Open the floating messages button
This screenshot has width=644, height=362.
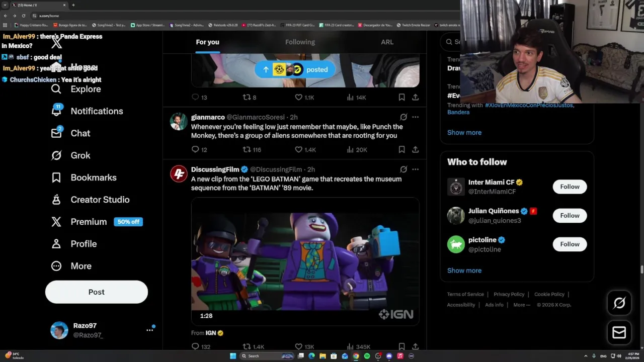(x=619, y=332)
